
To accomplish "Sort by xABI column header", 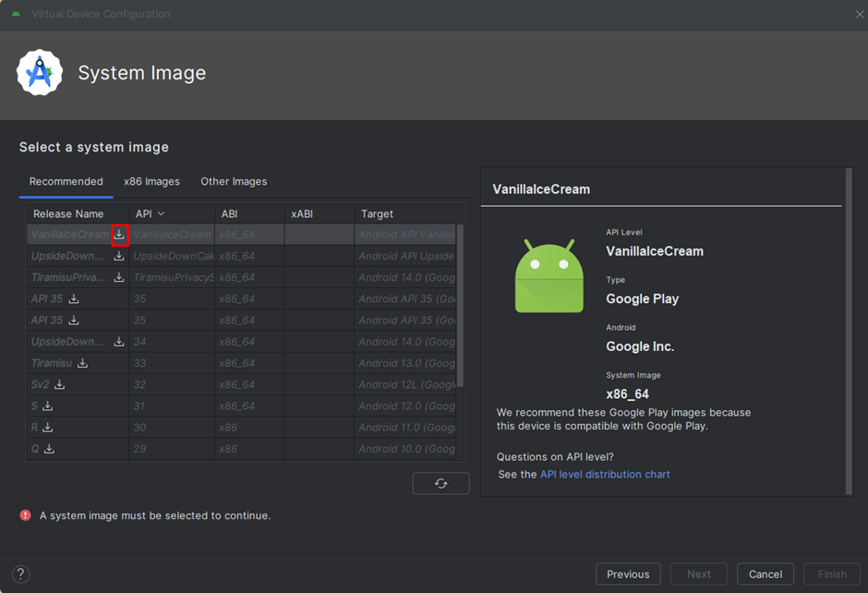I will click(319, 213).
